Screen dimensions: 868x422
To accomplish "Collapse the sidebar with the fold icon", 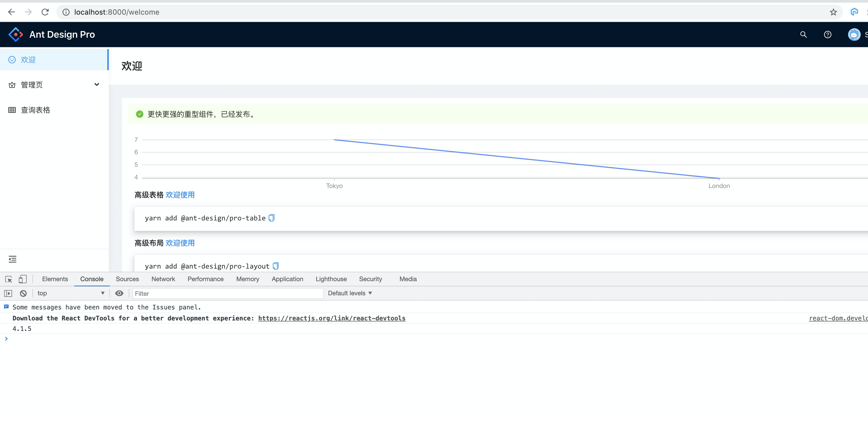I will point(13,259).
